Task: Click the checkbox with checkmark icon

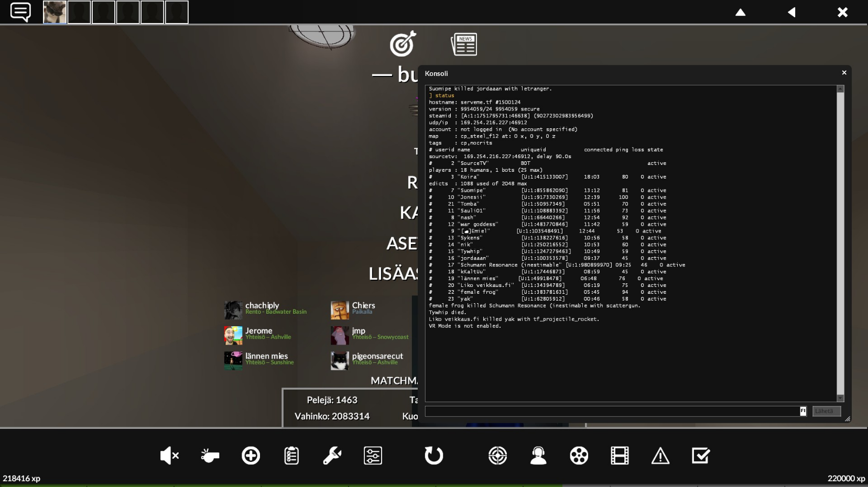Action: coord(701,456)
